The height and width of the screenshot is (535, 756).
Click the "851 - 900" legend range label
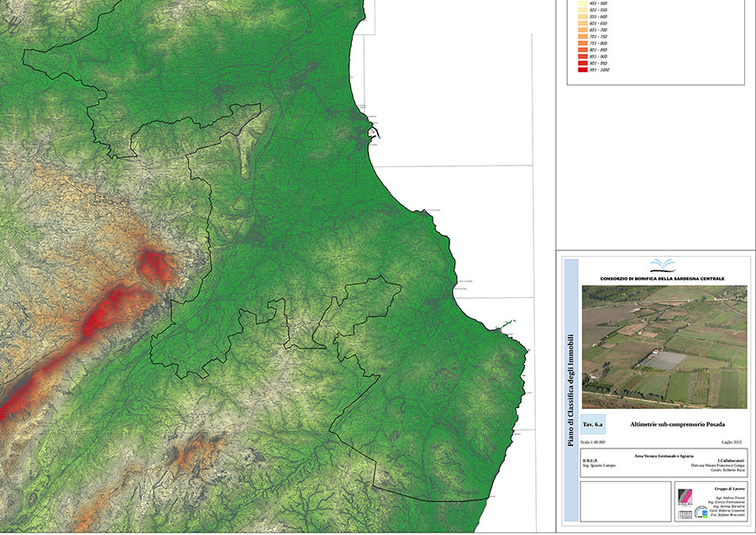[x=598, y=56]
